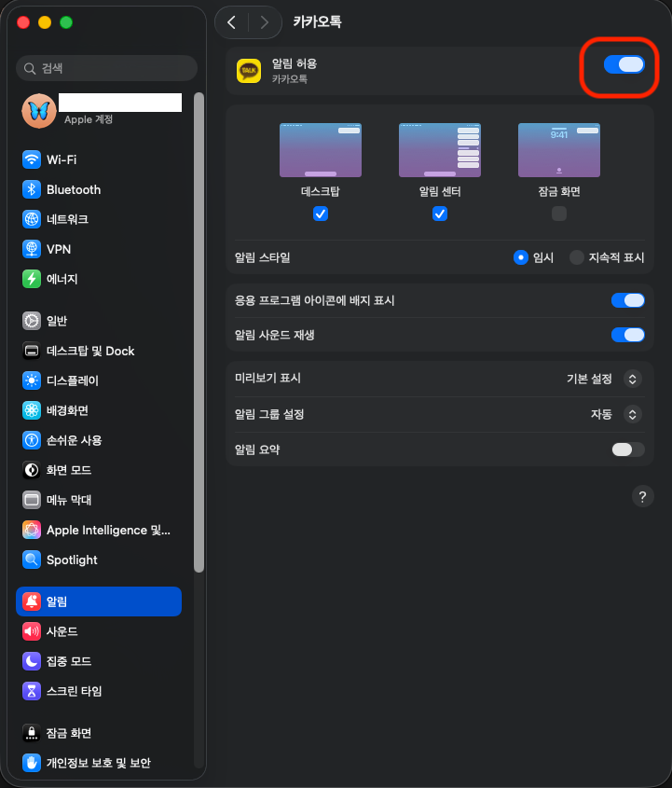The width and height of the screenshot is (672, 788).
Task: Click the Wi-Fi icon in sidebar
Action: point(32,159)
